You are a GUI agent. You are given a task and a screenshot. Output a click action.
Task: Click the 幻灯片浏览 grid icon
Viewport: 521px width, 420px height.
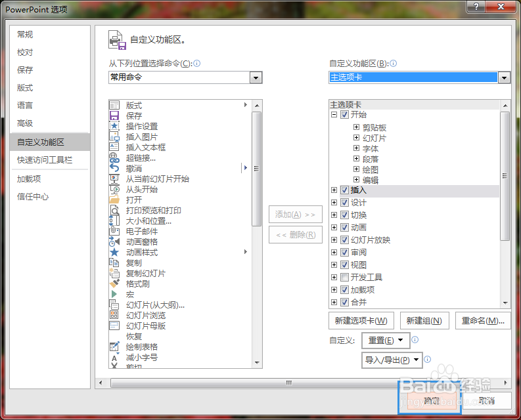[114, 315]
